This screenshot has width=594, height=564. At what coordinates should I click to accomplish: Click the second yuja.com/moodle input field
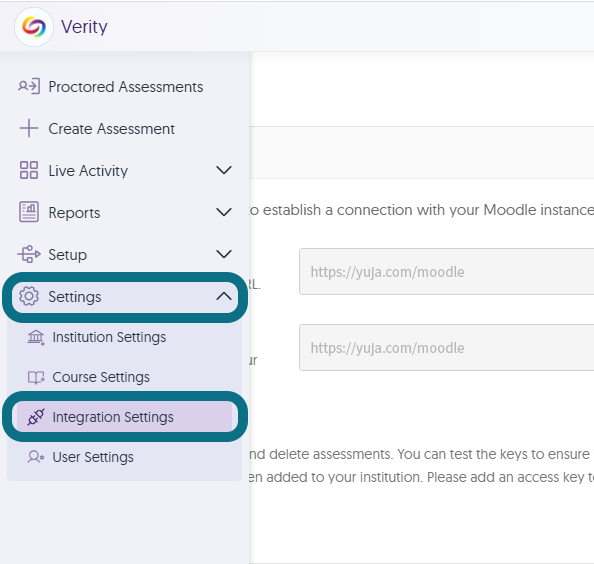tap(447, 347)
